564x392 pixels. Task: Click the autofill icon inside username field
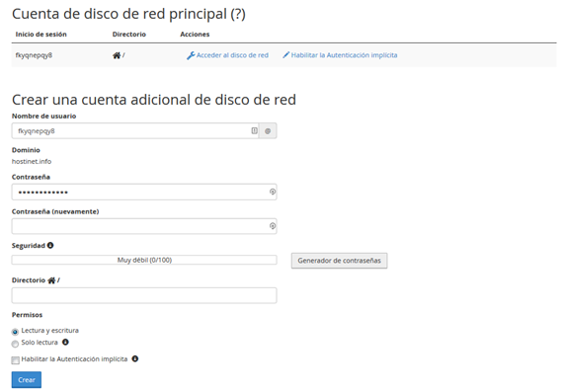[x=254, y=131]
